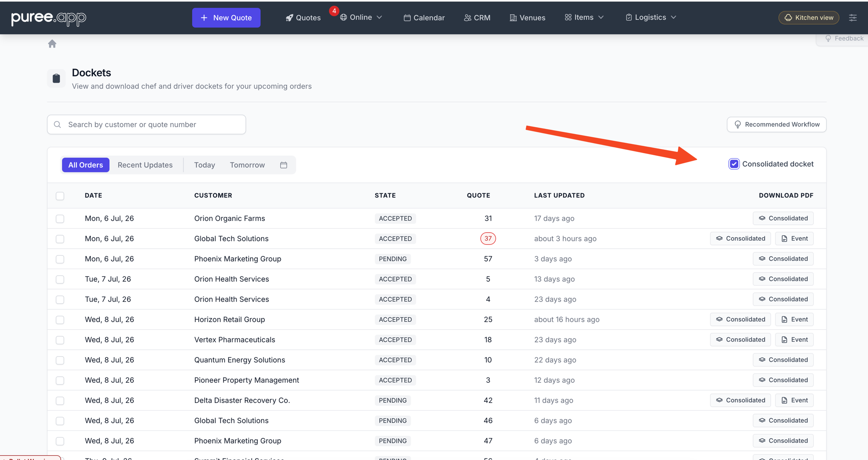868x460 pixels.
Task: Download Consolidated PDF for Phoenix Marketing Group quote 47
Action: 783,440
